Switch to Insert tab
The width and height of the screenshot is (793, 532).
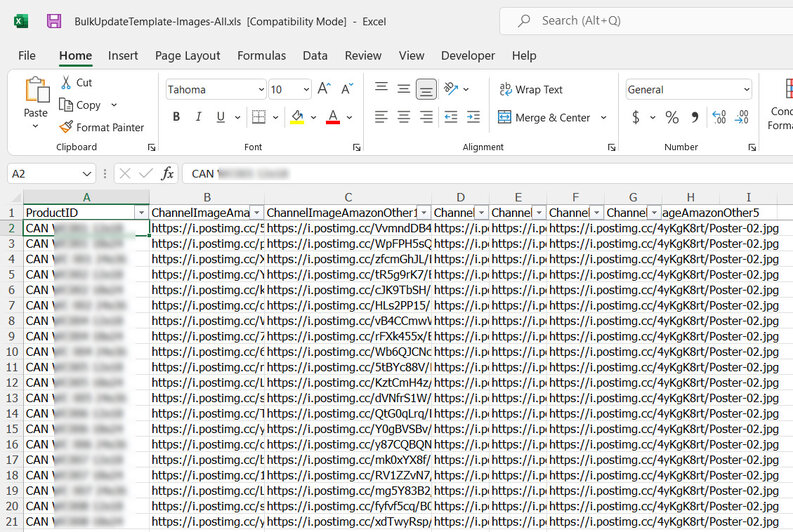click(x=123, y=56)
